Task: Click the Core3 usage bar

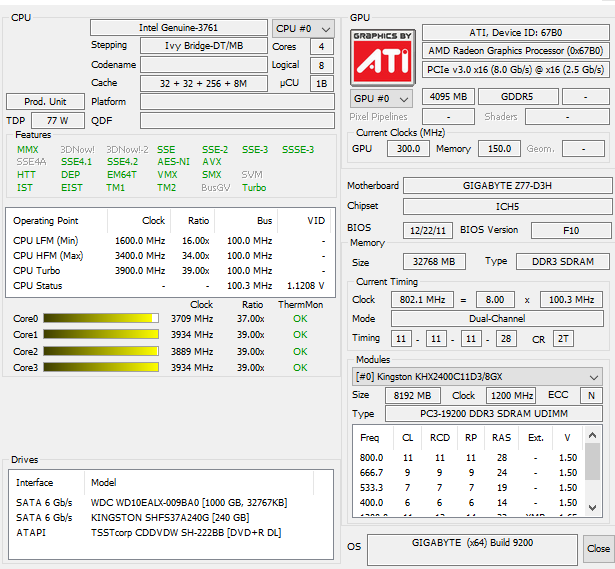Action: click(x=101, y=367)
